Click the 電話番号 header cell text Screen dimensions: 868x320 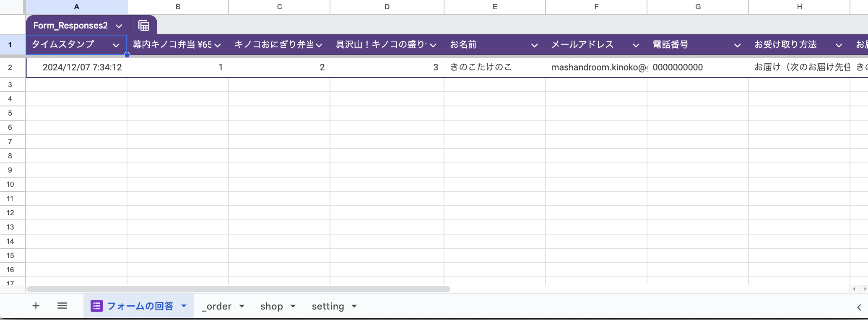pos(670,45)
